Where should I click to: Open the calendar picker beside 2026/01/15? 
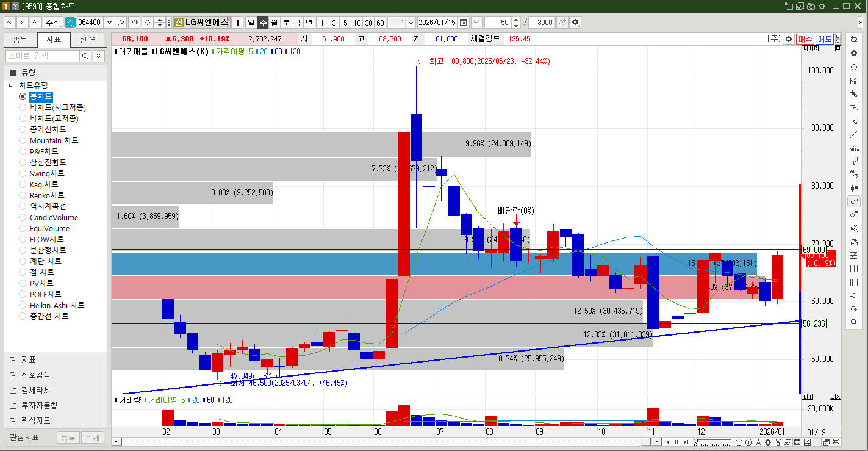pyautogui.click(x=463, y=23)
